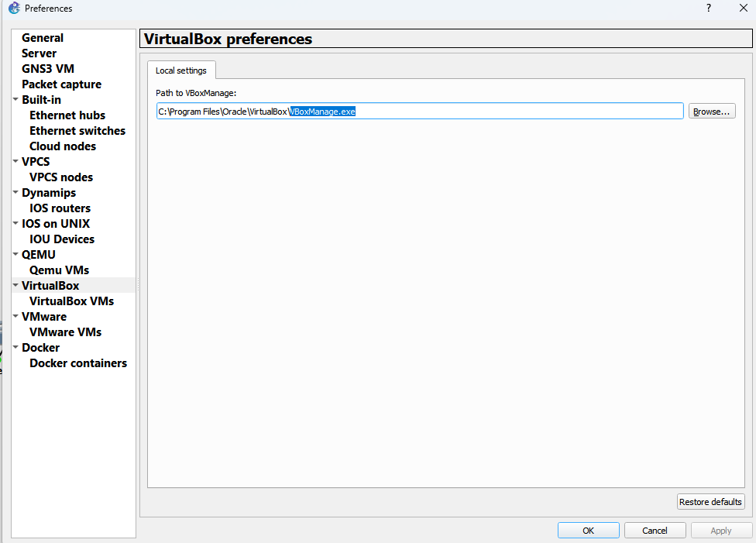Collapse the VMware tree section

click(15, 316)
